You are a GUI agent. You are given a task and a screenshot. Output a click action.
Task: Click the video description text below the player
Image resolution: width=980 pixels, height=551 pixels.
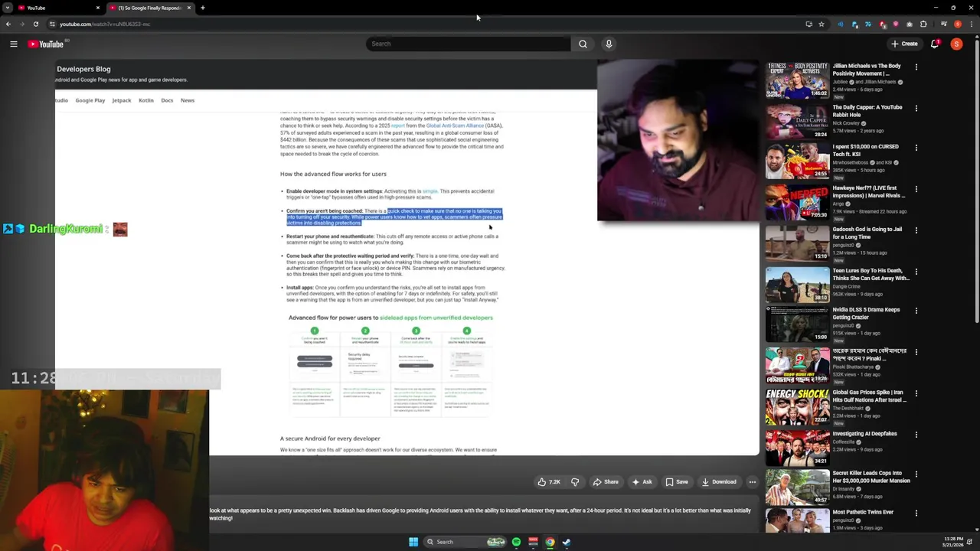pos(480,514)
